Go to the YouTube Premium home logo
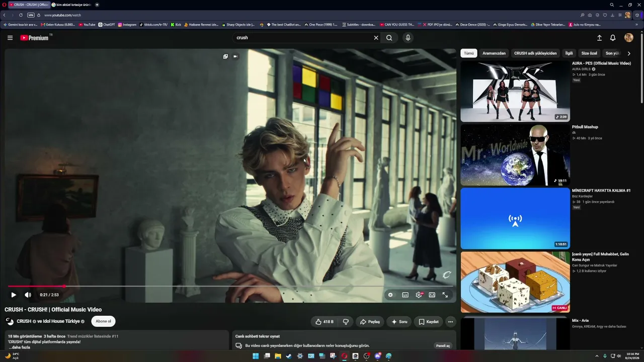The image size is (644, 362). tap(34, 38)
